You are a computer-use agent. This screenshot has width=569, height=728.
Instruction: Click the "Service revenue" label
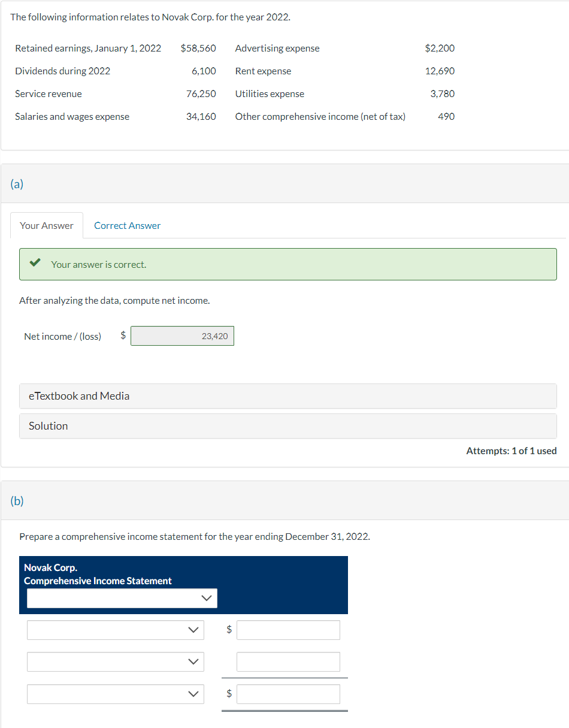pos(49,93)
